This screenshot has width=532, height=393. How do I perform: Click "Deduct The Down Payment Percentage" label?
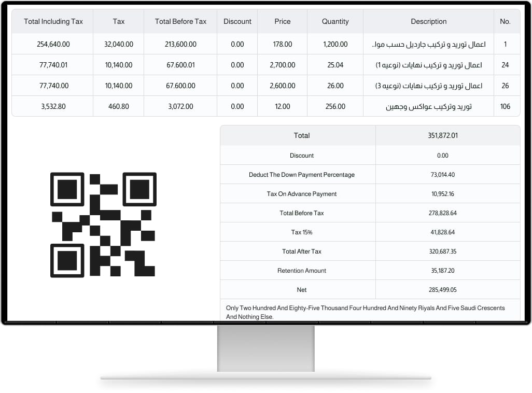point(302,175)
